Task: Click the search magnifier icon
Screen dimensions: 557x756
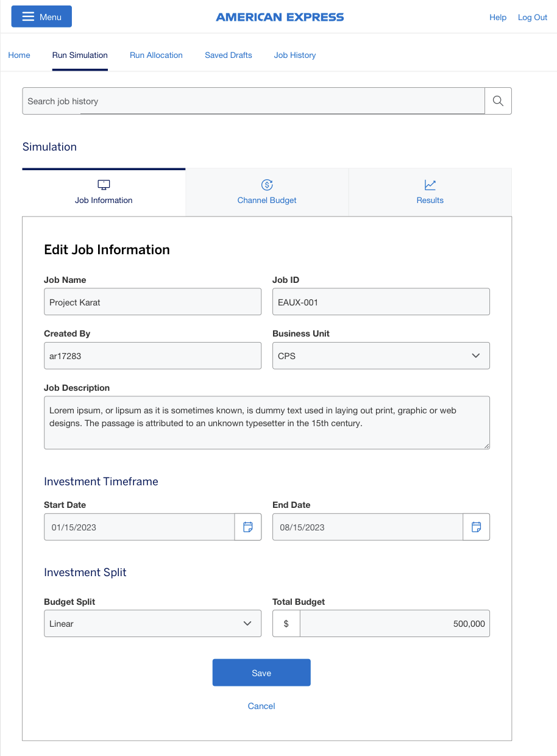Action: 498,101
